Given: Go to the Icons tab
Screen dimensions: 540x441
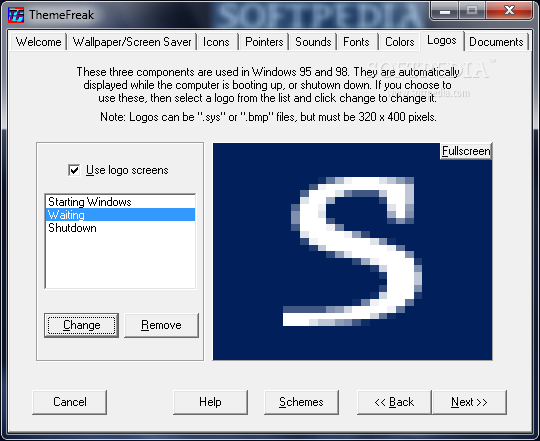Looking at the screenshot, I should [216, 42].
